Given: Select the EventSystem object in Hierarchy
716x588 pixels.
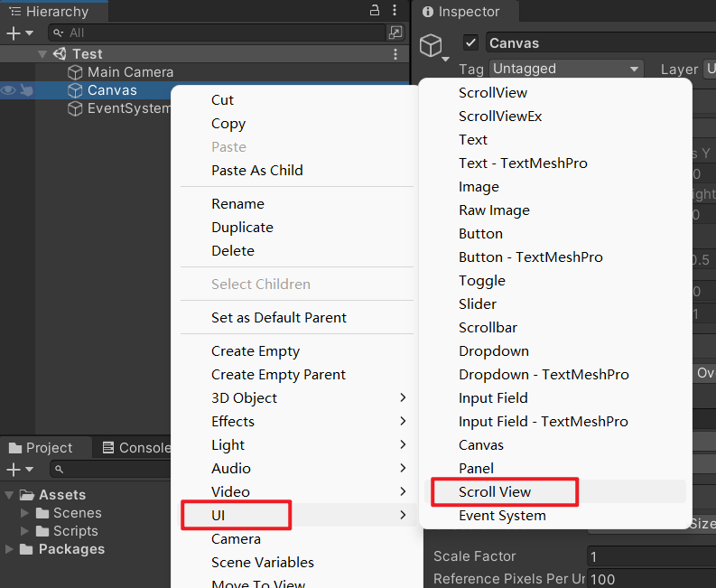Looking at the screenshot, I should pos(128,108).
